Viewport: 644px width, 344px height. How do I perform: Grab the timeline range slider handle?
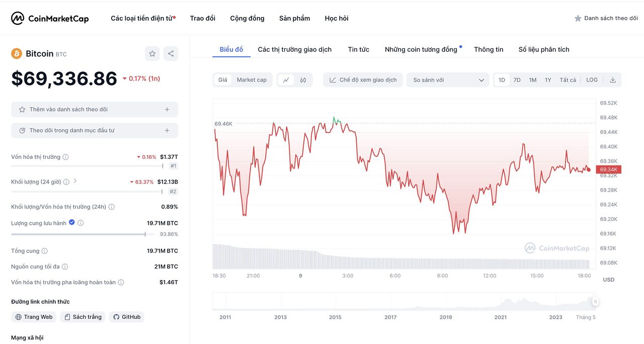595,302
